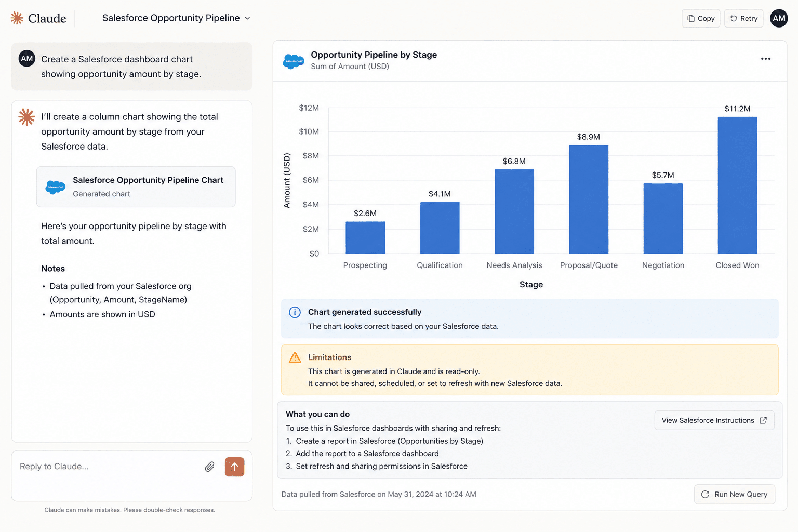Click the Salesforce cloud logo in chart header

tap(294, 61)
